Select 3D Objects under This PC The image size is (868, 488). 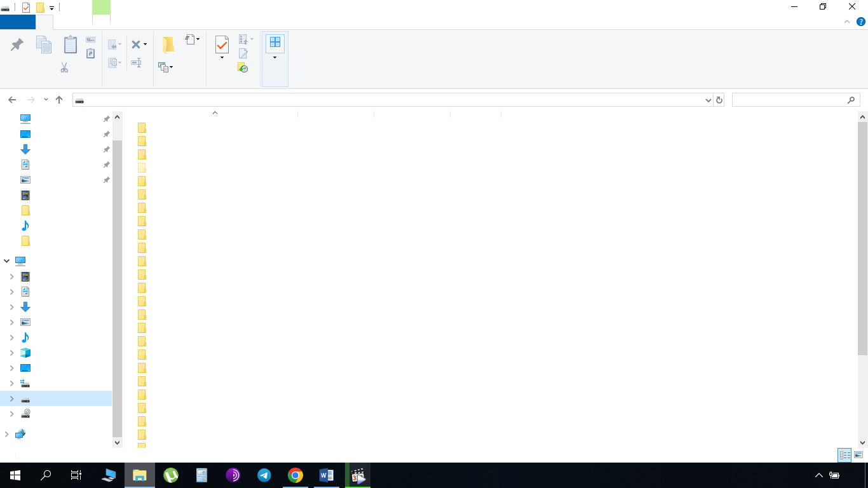[x=25, y=353]
